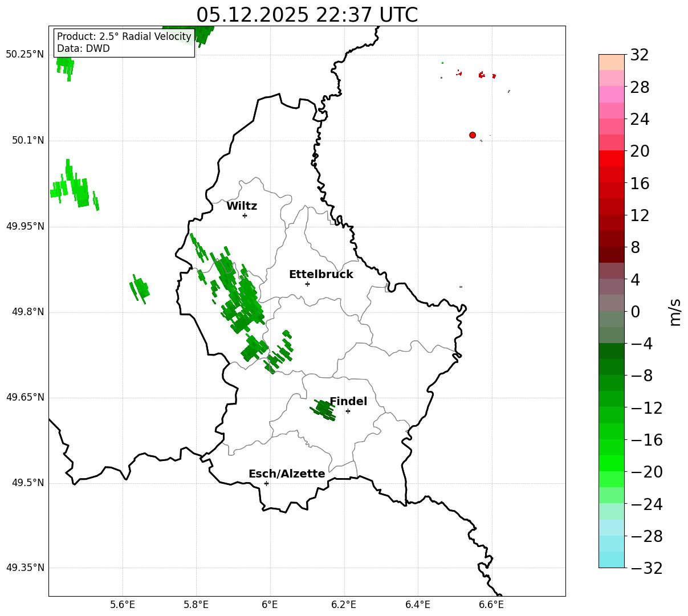688x616 pixels.
Task: Click the Findel city label
Action: [348, 402]
